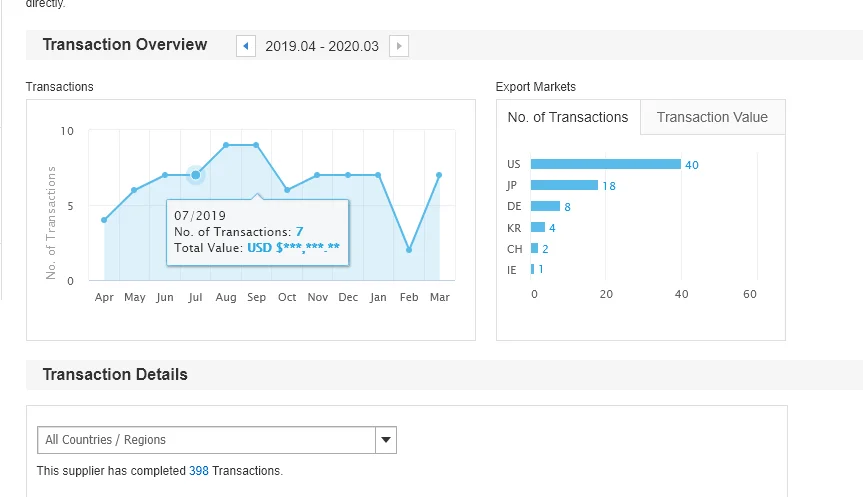Click the February data point on chart

409,250
